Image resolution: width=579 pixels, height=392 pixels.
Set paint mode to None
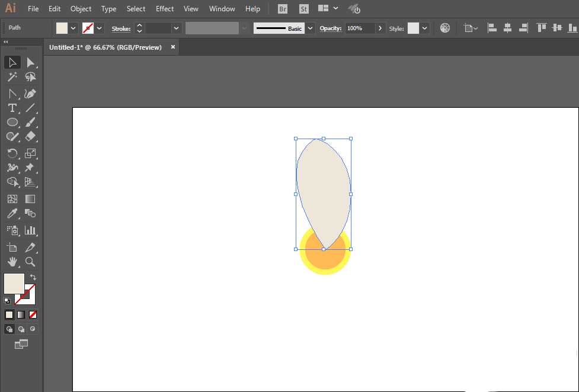[x=33, y=314]
